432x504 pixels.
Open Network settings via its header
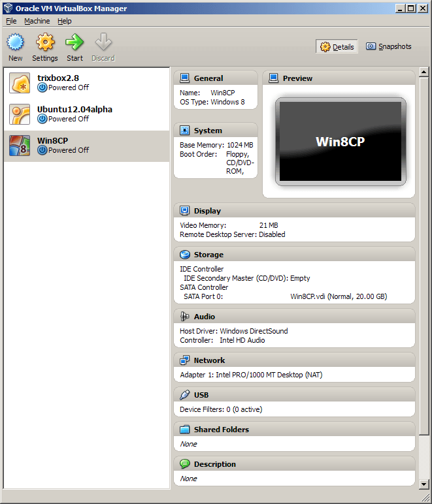(x=209, y=360)
